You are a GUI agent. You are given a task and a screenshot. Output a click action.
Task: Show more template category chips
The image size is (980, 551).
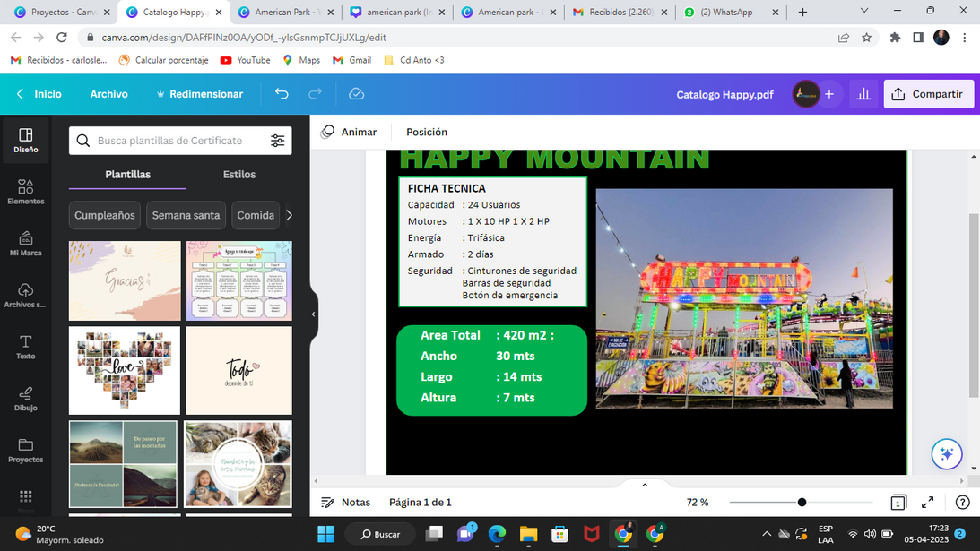(289, 215)
